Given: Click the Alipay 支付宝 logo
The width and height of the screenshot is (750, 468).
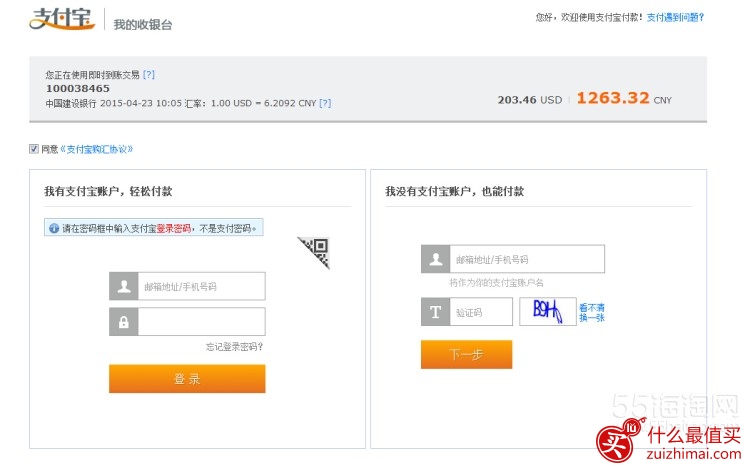Looking at the screenshot, I should [62, 18].
